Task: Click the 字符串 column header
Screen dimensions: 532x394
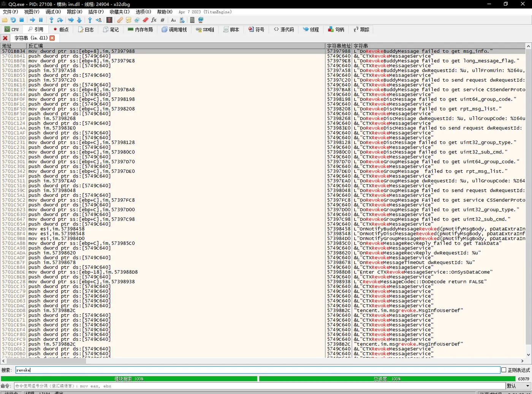Action: pyautogui.click(x=439, y=46)
